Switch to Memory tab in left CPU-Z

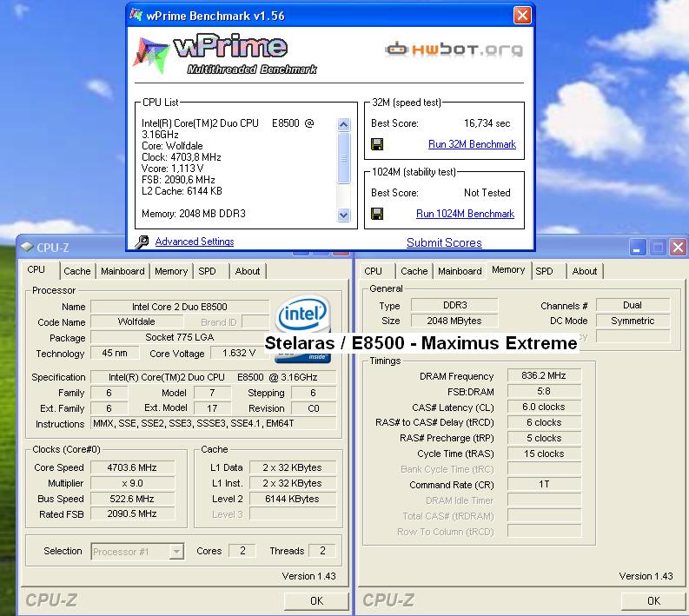coord(171,271)
